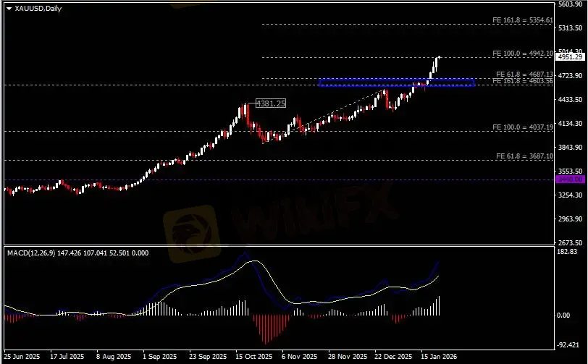This screenshot has width=588, height=364.
Task: Click the 5313.50 price scale value
Action: 571,28
